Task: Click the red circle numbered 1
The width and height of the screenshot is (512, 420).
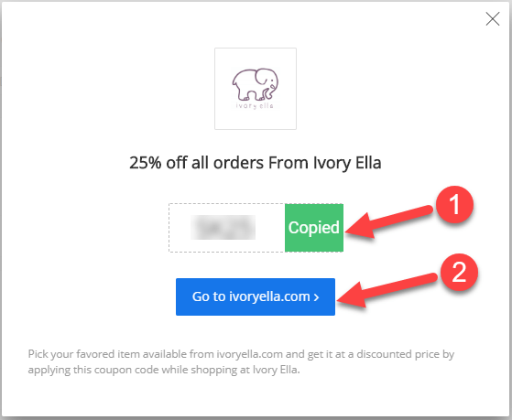Action: (454, 205)
